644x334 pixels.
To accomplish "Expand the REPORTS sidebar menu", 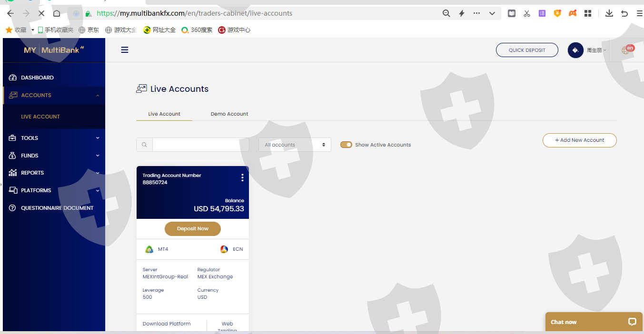I will click(54, 173).
